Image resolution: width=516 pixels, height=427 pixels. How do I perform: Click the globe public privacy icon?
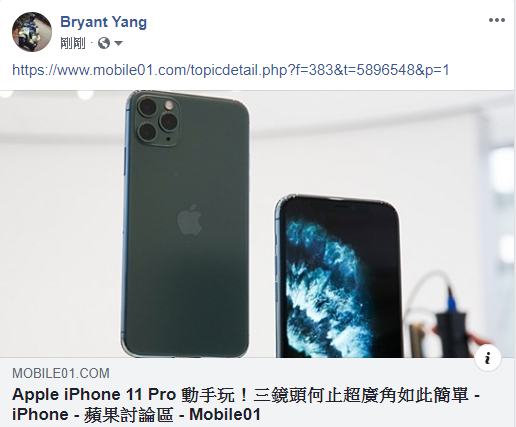point(104,43)
